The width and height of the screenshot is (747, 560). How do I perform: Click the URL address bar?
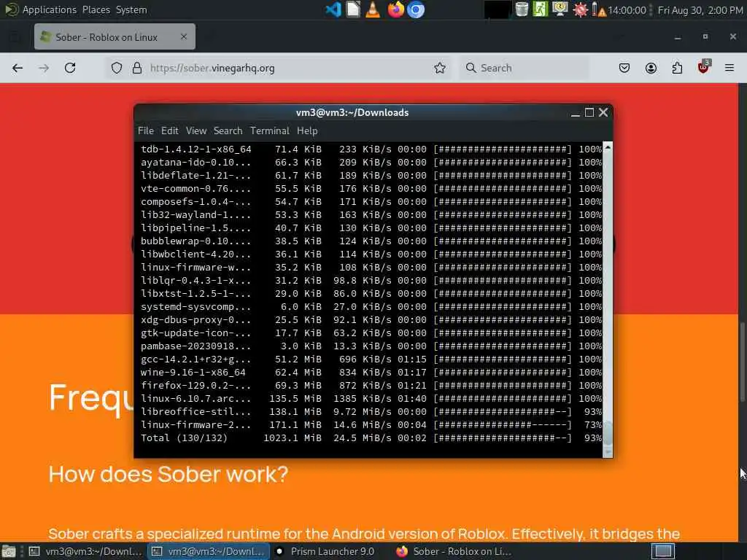pos(278,68)
